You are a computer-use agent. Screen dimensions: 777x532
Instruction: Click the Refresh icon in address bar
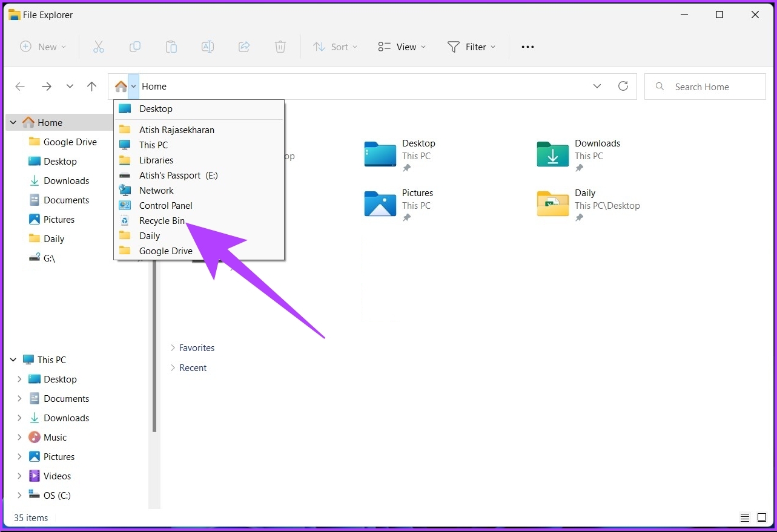pos(623,86)
